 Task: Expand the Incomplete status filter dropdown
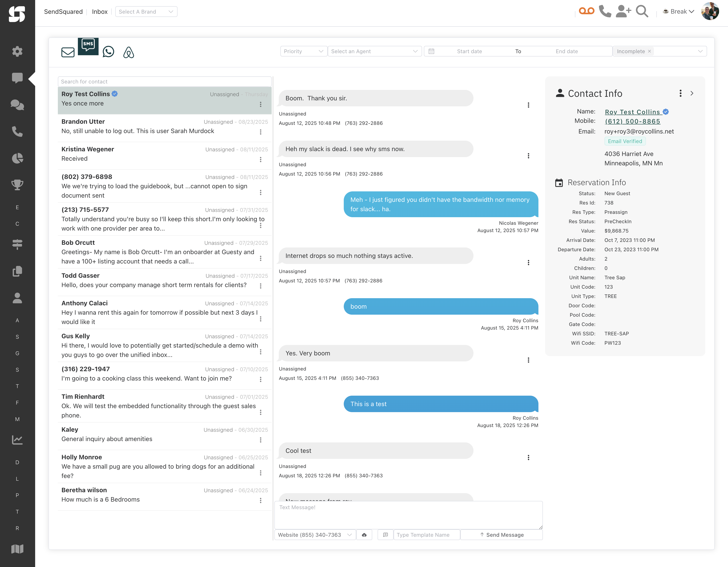700,51
